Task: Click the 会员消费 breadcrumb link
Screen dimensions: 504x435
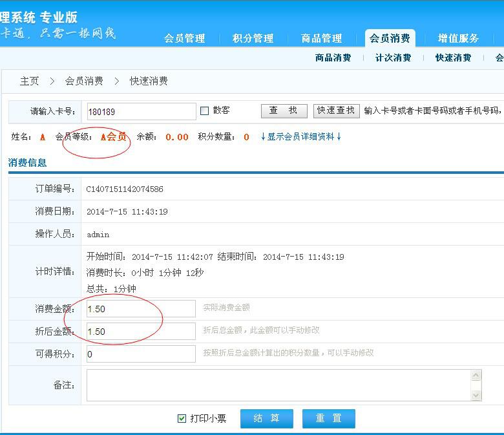Action: pyautogui.click(x=84, y=81)
